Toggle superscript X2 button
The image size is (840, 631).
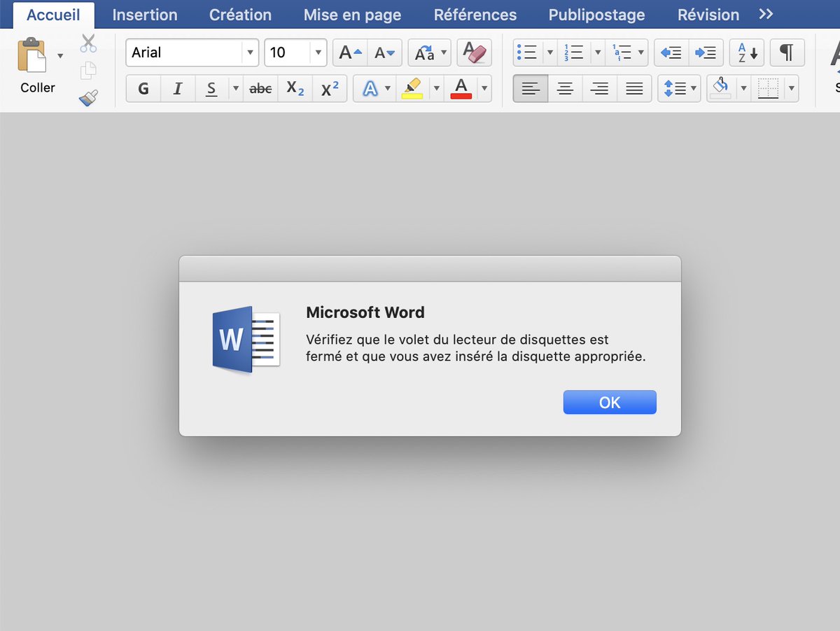330,89
